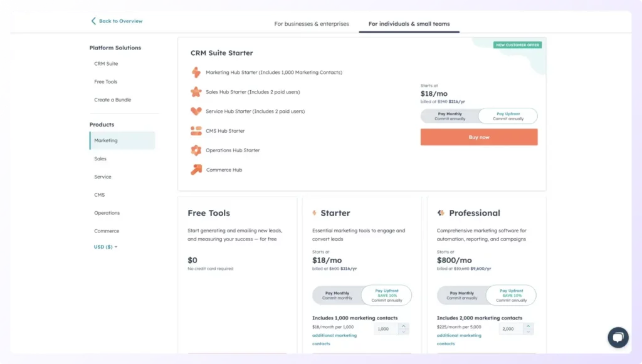This screenshot has width=642, height=364.
Task: Open the USD ($) currency dropdown
Action: click(105, 247)
